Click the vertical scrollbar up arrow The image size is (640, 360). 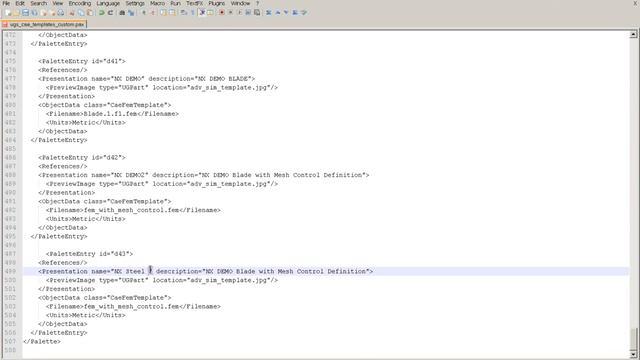(633, 35)
